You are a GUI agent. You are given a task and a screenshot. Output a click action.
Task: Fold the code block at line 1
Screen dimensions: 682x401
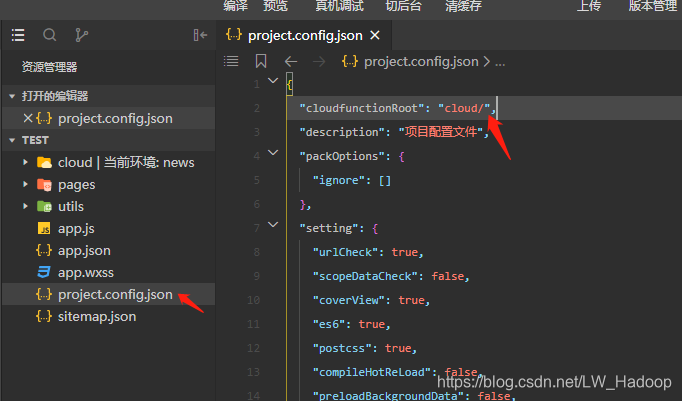coord(273,80)
